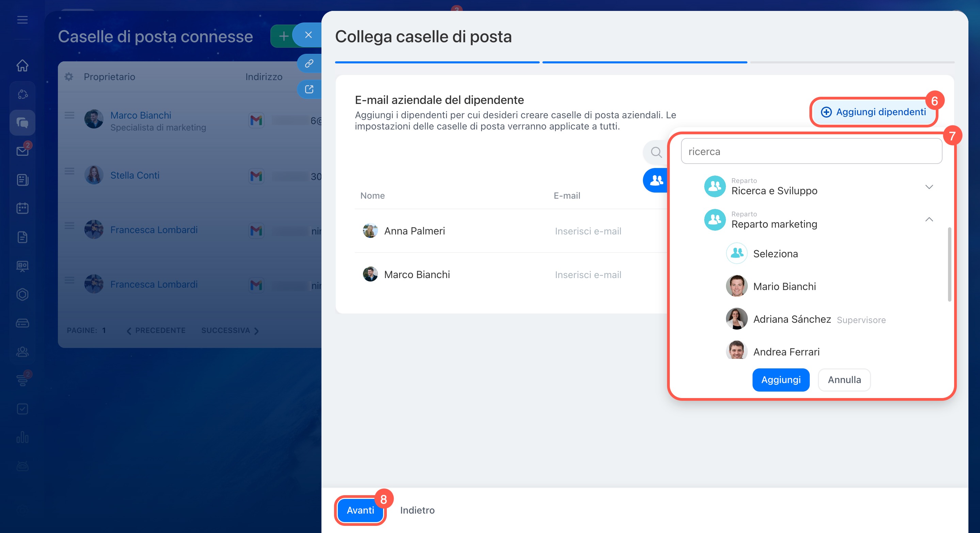Open the mail icon with badge
Viewport: 980px width, 533px height.
[x=22, y=151]
